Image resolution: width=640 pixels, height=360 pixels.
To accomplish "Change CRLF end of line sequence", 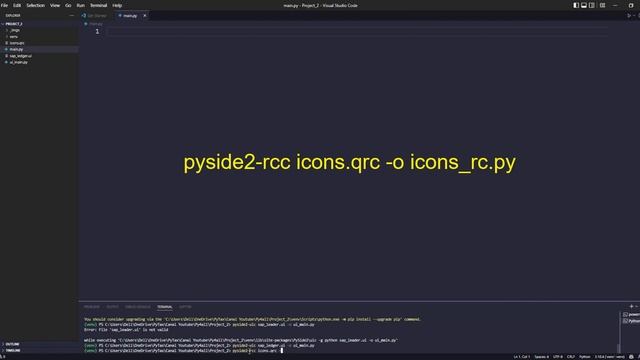I will pyautogui.click(x=571, y=357).
